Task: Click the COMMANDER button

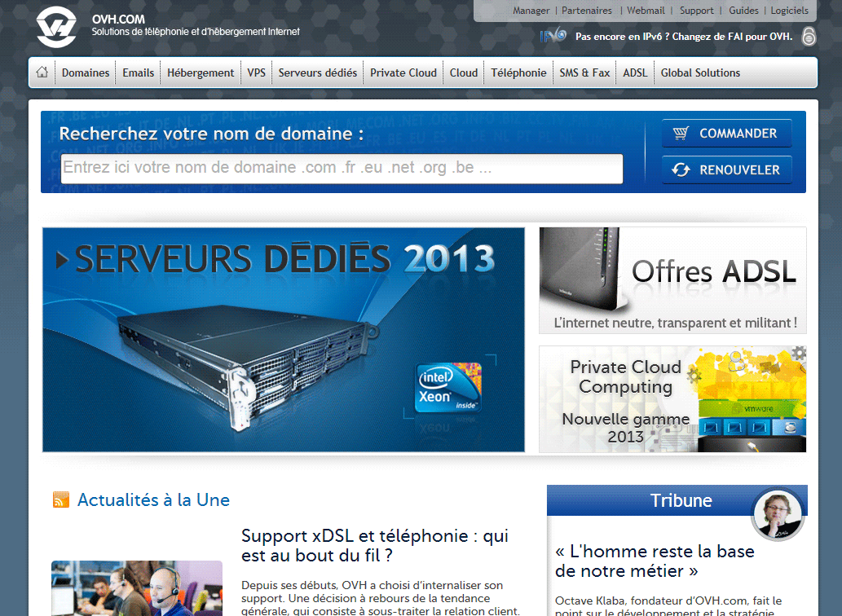Action: point(726,133)
